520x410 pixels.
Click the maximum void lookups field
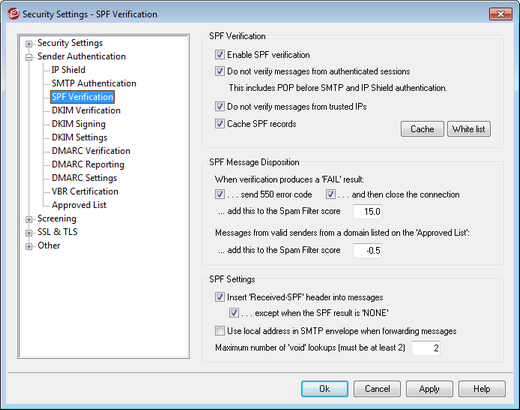pos(426,348)
